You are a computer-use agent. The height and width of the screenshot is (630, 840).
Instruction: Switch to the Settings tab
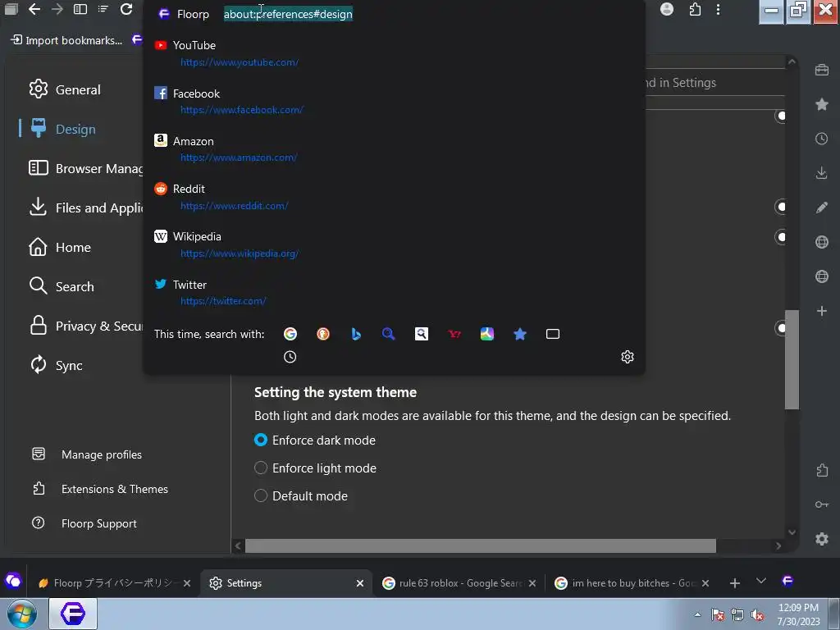(x=286, y=583)
